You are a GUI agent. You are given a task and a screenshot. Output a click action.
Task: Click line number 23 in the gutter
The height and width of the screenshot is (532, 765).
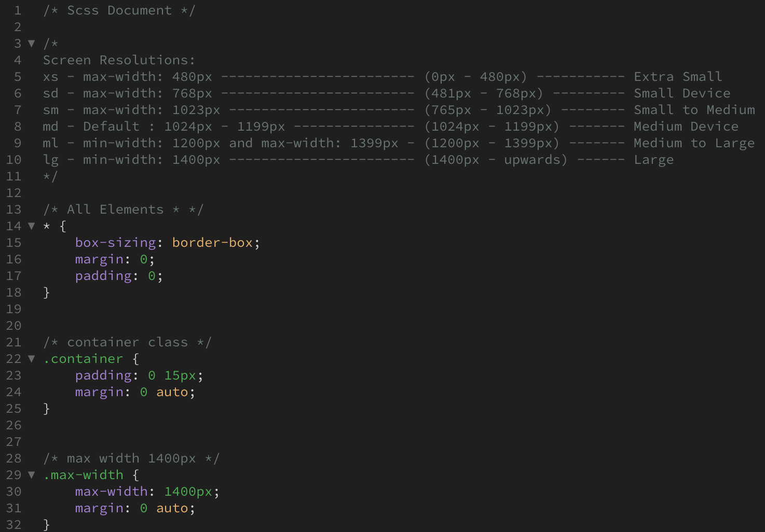[x=14, y=375]
